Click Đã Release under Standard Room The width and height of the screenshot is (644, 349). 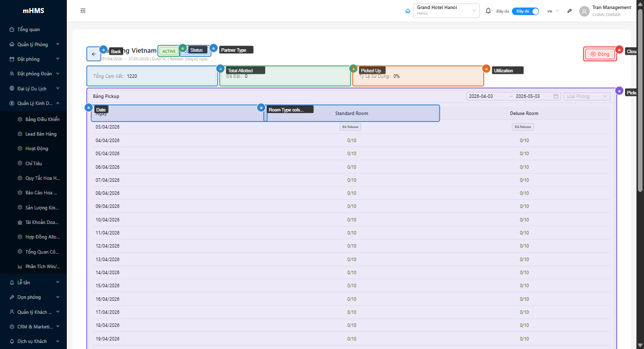[350, 127]
